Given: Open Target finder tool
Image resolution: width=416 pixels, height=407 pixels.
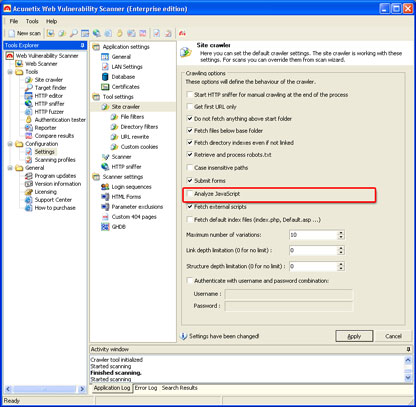Looking at the screenshot, I should point(50,88).
